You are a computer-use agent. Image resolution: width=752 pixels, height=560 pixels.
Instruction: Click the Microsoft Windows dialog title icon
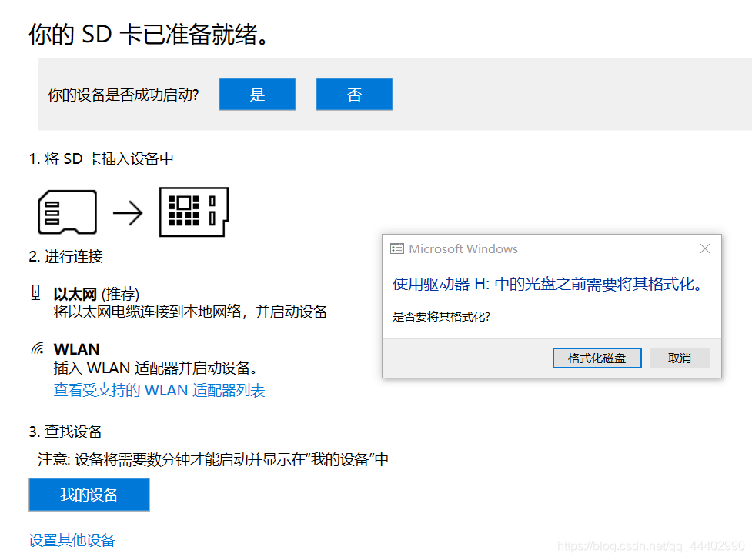[x=397, y=248]
